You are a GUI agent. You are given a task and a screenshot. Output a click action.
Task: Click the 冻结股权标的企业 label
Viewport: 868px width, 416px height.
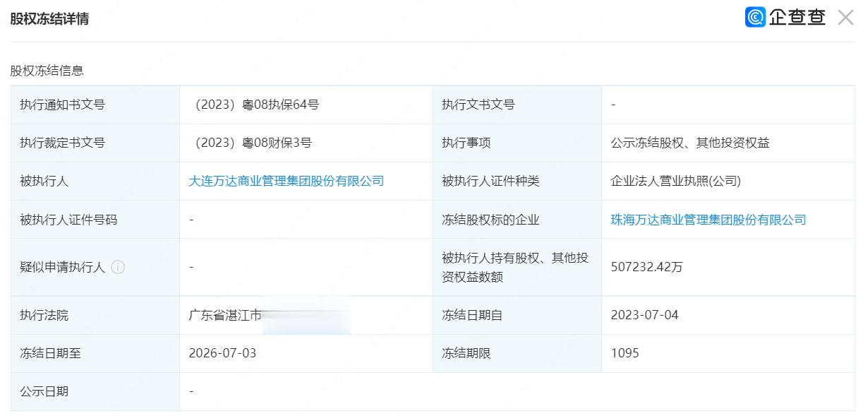[490, 220]
